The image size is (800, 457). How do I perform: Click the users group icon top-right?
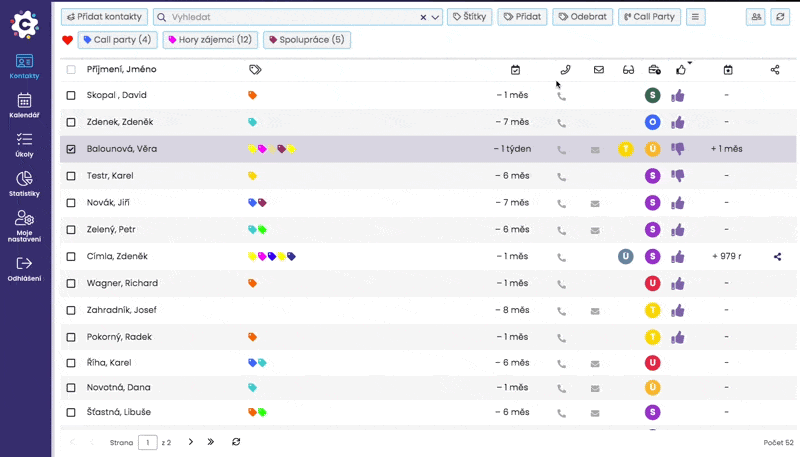point(755,17)
